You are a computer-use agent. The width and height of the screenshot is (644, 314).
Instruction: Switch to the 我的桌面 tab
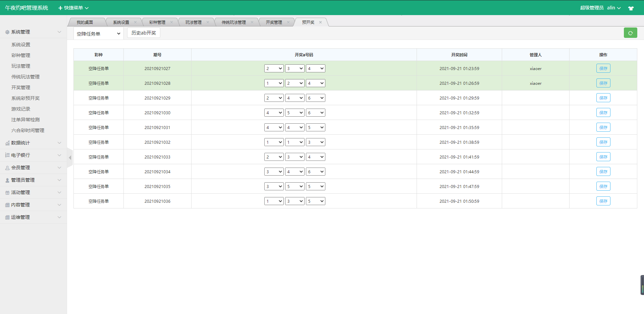85,22
